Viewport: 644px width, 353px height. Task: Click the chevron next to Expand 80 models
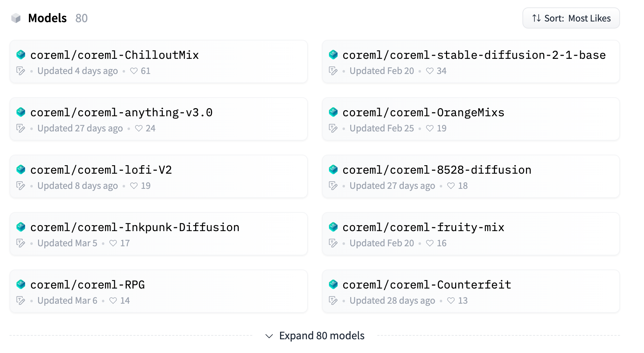coord(269,336)
